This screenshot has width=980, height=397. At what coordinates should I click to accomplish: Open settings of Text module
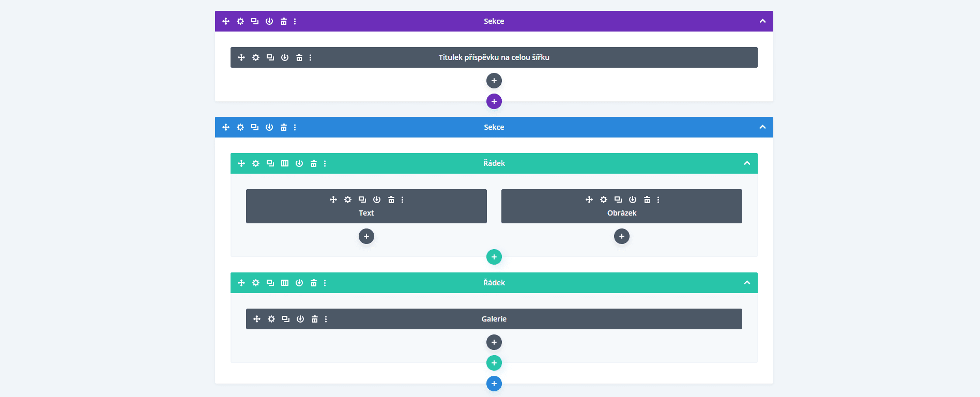point(348,200)
